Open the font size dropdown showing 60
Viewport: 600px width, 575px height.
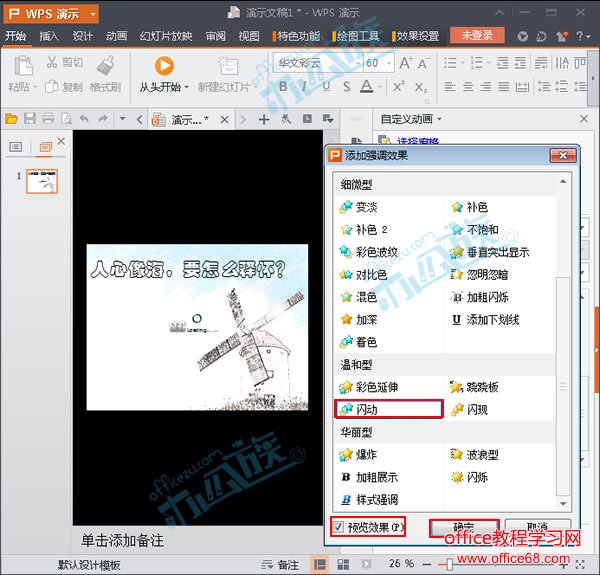pyautogui.click(x=388, y=63)
